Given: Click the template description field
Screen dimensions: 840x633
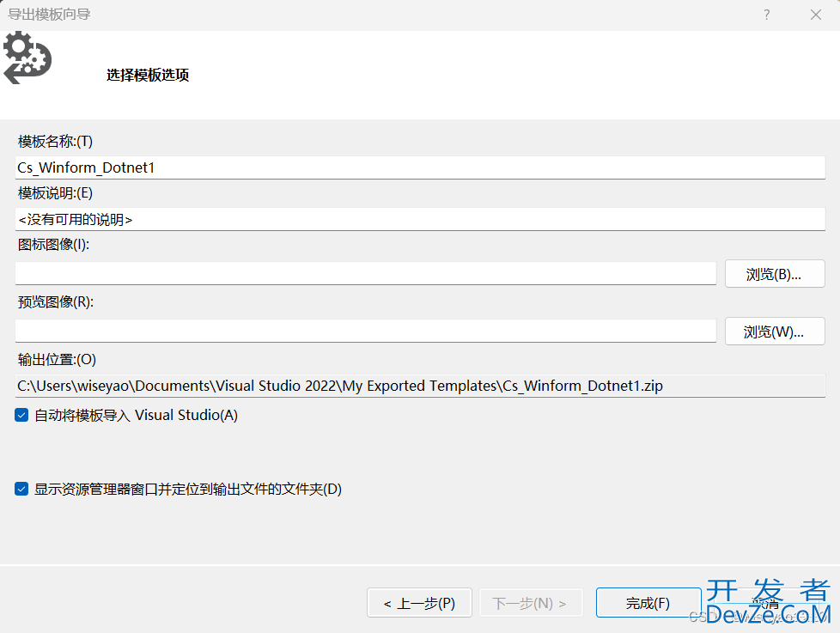Looking at the screenshot, I should [420, 220].
